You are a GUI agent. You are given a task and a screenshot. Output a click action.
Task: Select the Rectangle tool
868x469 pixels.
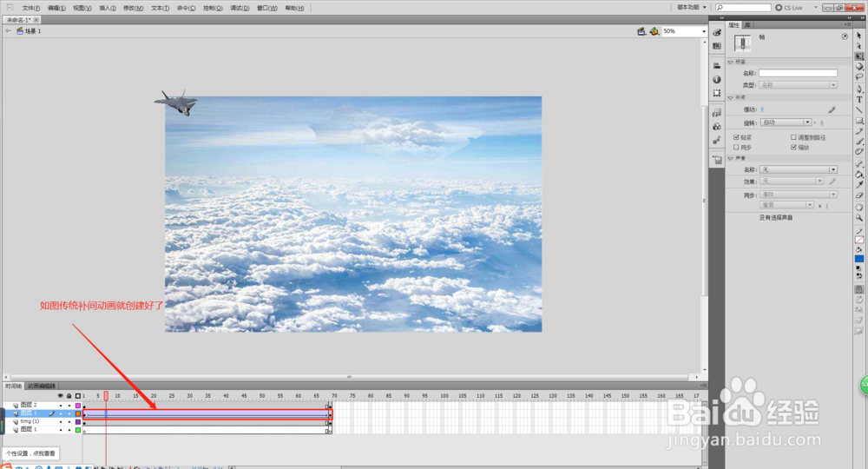859,120
